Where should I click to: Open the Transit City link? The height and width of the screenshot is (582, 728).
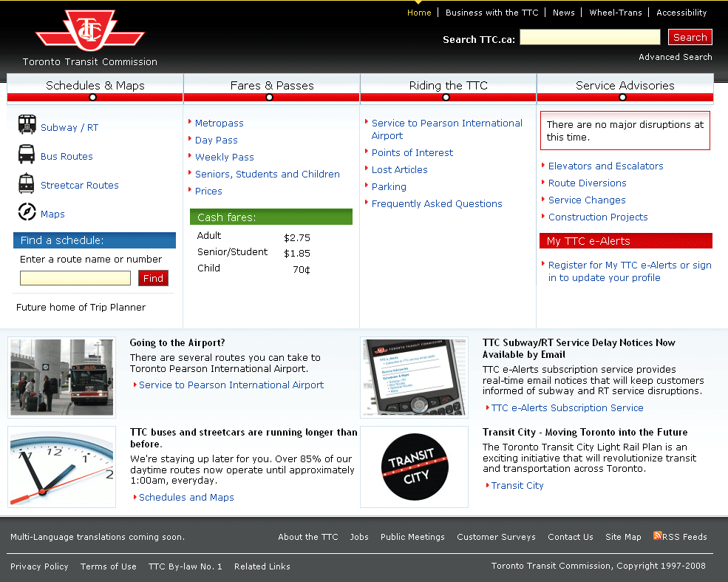click(517, 485)
